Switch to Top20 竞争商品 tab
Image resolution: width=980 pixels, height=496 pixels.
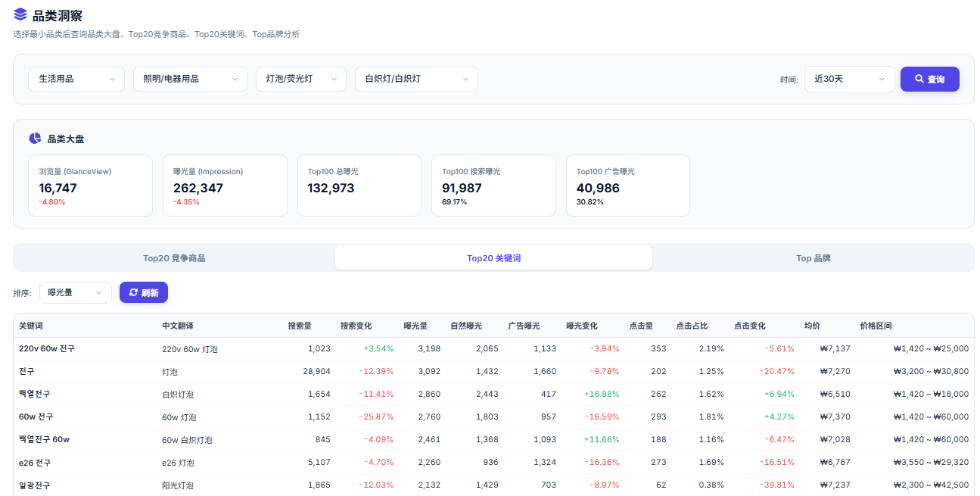pyautogui.click(x=174, y=258)
